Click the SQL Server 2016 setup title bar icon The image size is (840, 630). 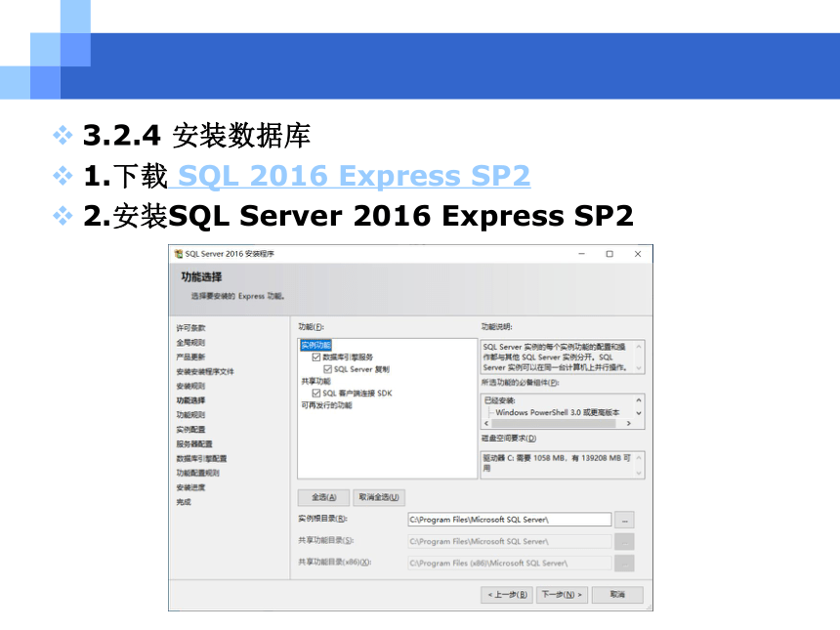coord(179,254)
